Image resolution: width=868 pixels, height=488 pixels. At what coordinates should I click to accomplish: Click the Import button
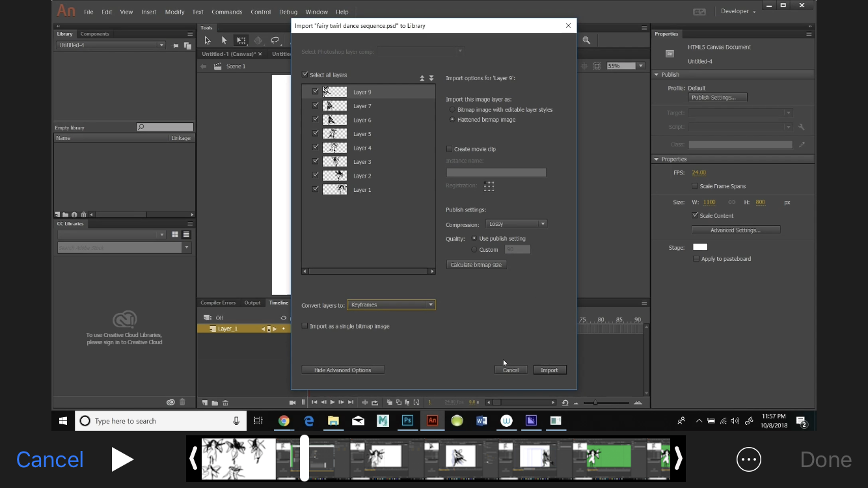(550, 370)
